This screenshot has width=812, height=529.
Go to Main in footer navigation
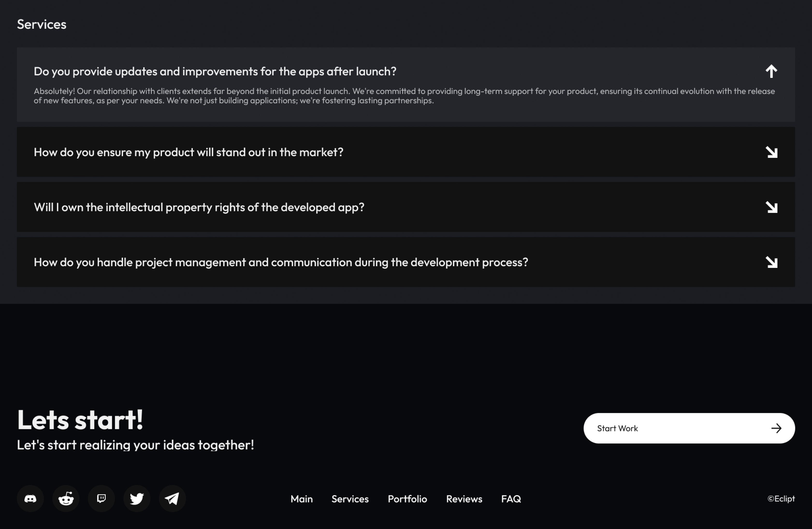302,499
